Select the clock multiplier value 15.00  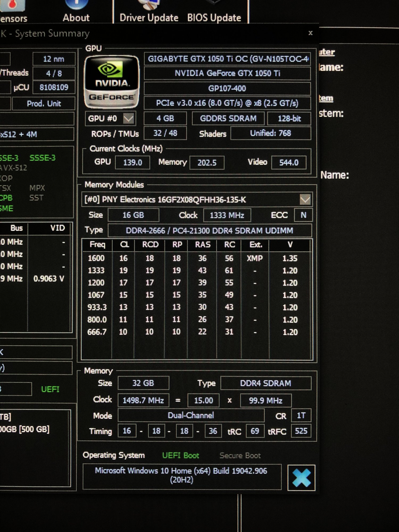tap(203, 401)
